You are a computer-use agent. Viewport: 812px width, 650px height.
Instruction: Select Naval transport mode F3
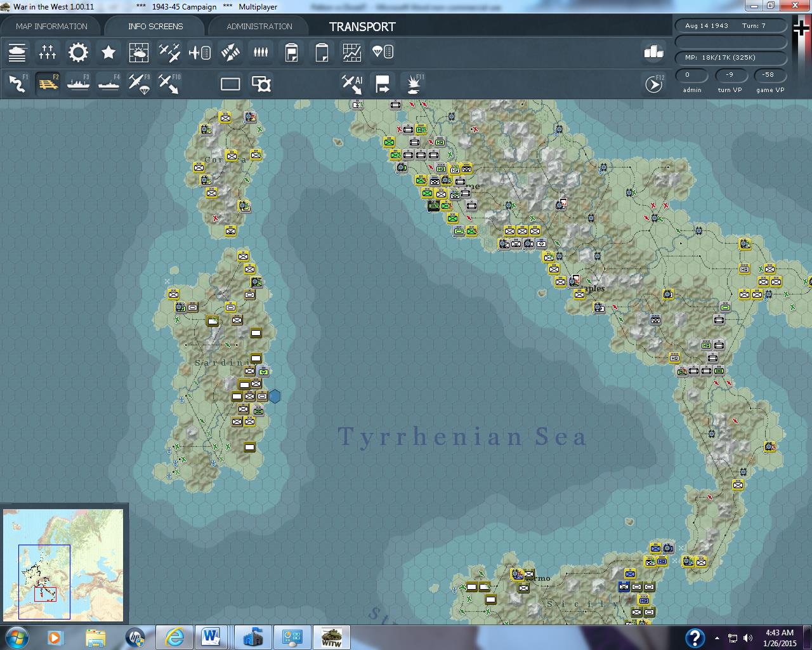[78, 84]
